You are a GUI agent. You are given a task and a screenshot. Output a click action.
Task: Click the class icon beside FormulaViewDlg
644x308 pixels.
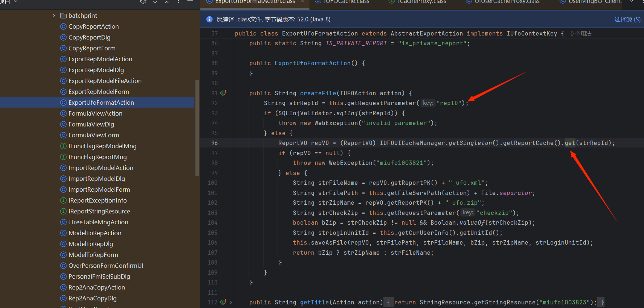pyautogui.click(x=63, y=124)
